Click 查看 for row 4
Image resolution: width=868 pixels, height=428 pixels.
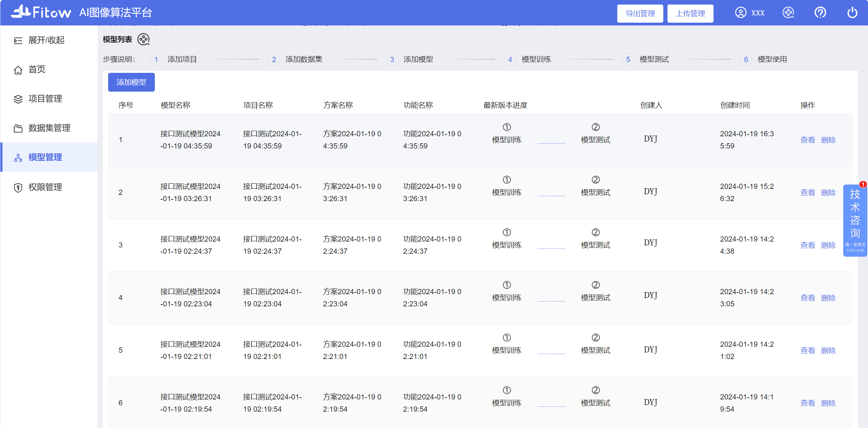pos(808,298)
